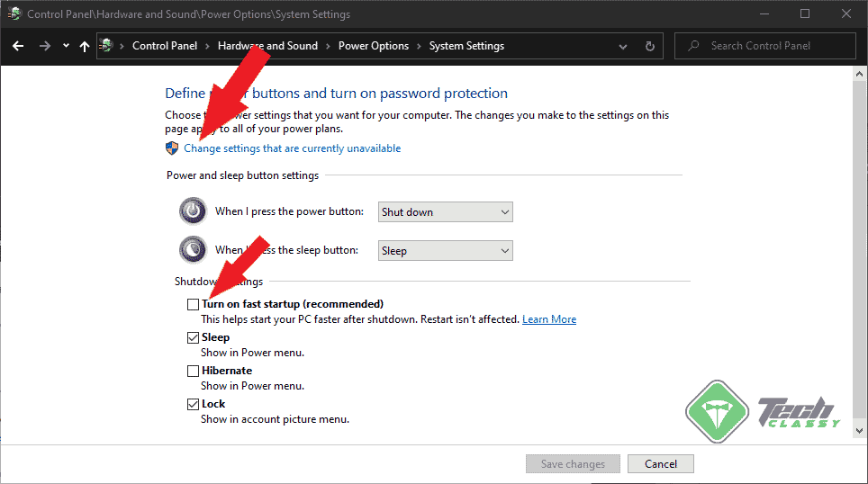Expand chevron after Power Options breadcrumb
Viewport: 868px width, 484px height.
(x=419, y=47)
